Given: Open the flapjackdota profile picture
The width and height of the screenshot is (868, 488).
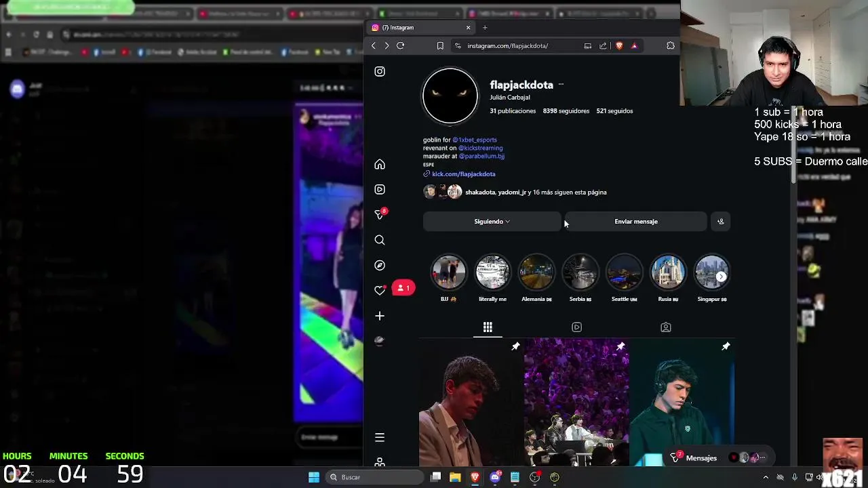Looking at the screenshot, I should coord(450,96).
